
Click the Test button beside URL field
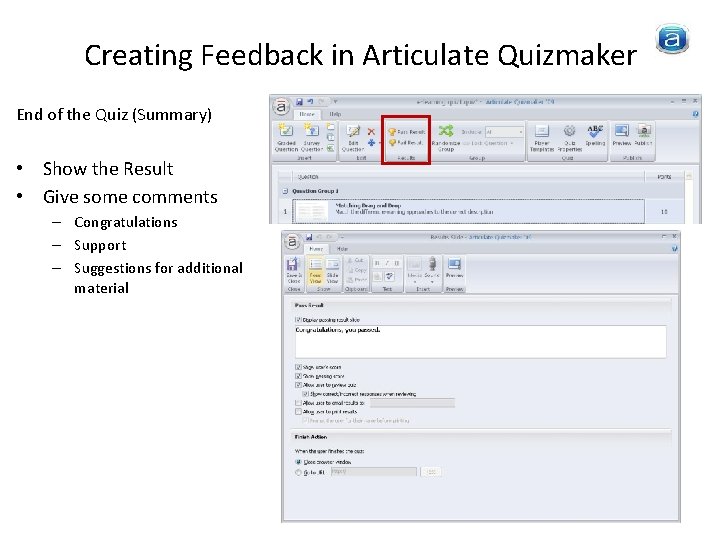431,472
